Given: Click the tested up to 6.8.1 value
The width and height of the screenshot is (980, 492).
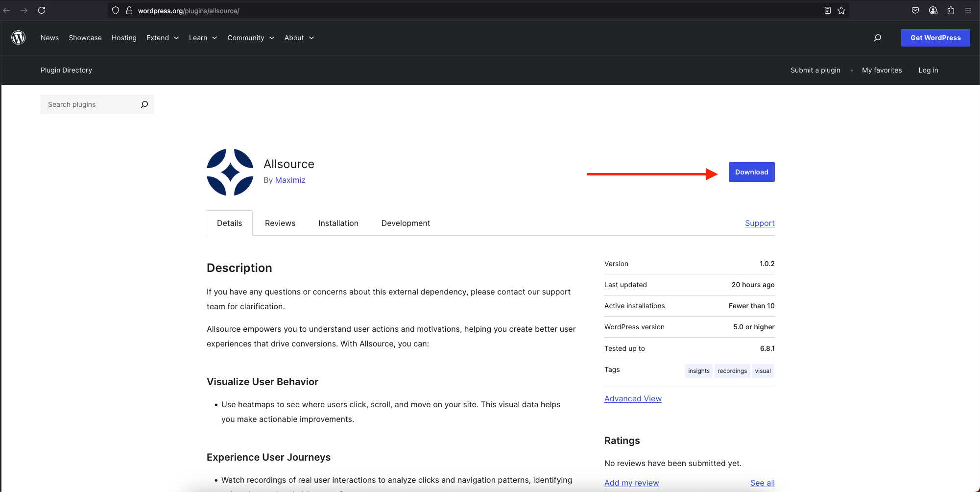Looking at the screenshot, I should pyautogui.click(x=767, y=348).
